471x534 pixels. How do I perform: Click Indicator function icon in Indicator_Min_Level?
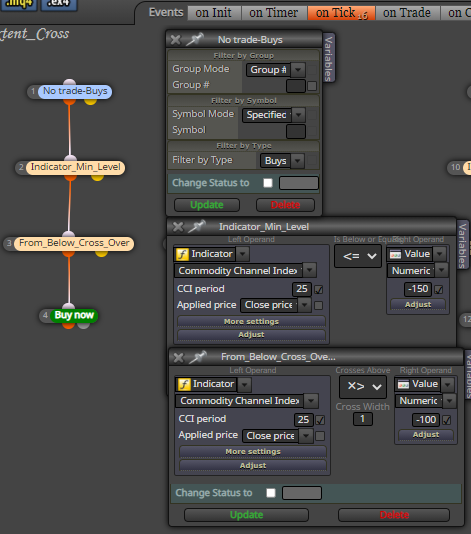(x=182, y=254)
